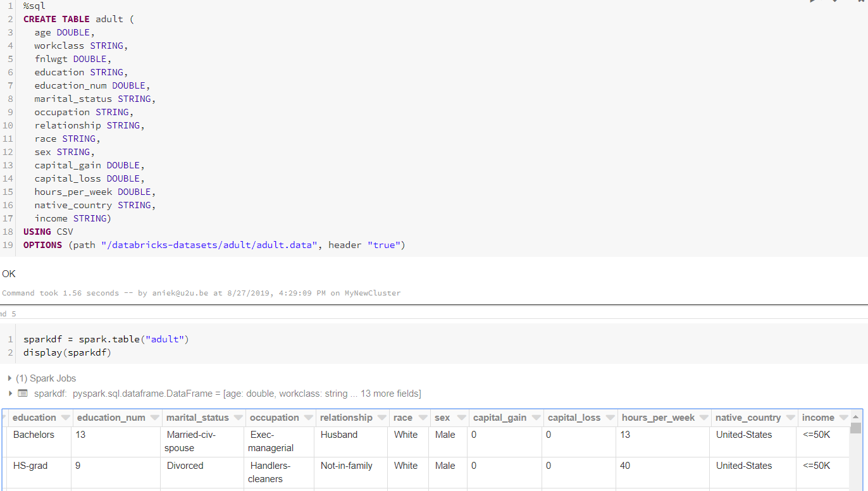Click sort arrow on education_num column
The height and width of the screenshot is (491, 868).
153,418
